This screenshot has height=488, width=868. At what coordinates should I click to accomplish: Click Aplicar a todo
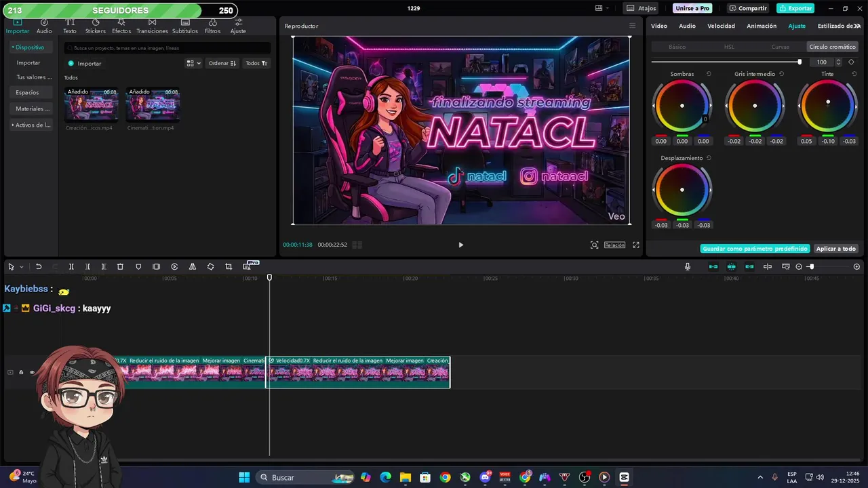pyautogui.click(x=836, y=249)
